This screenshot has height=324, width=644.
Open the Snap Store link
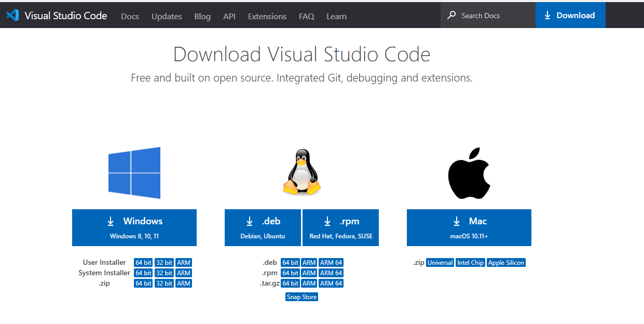pyautogui.click(x=302, y=297)
